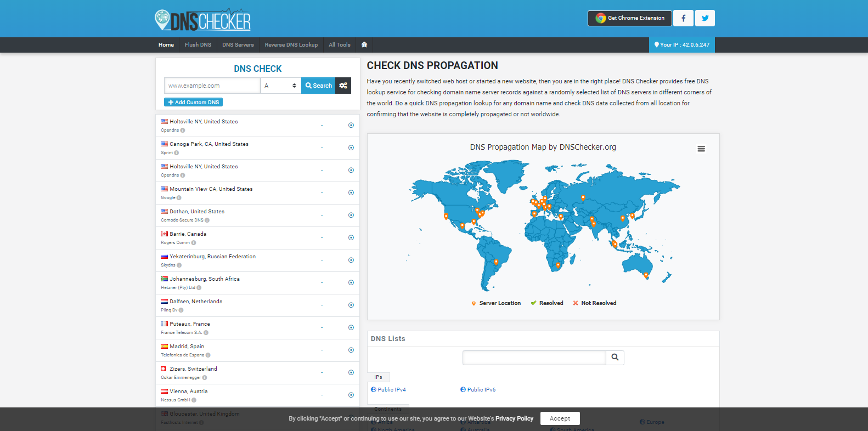The height and width of the screenshot is (431, 868).
Task: Go to Home in navigation bar
Action: (166, 45)
